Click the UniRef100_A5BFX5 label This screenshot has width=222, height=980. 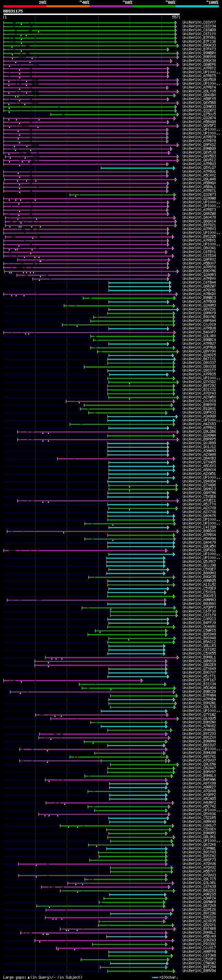(199, 99)
